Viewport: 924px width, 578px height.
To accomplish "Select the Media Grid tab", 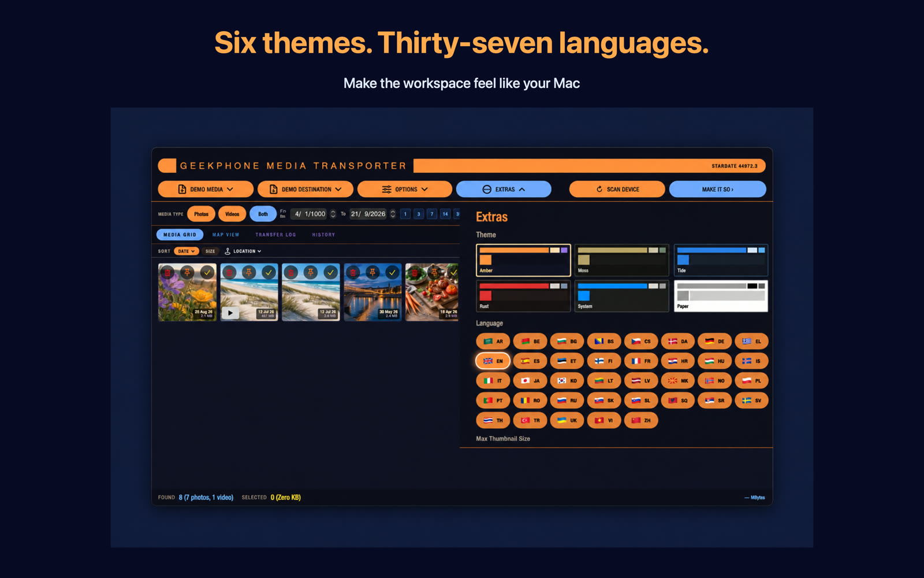I will tap(180, 235).
